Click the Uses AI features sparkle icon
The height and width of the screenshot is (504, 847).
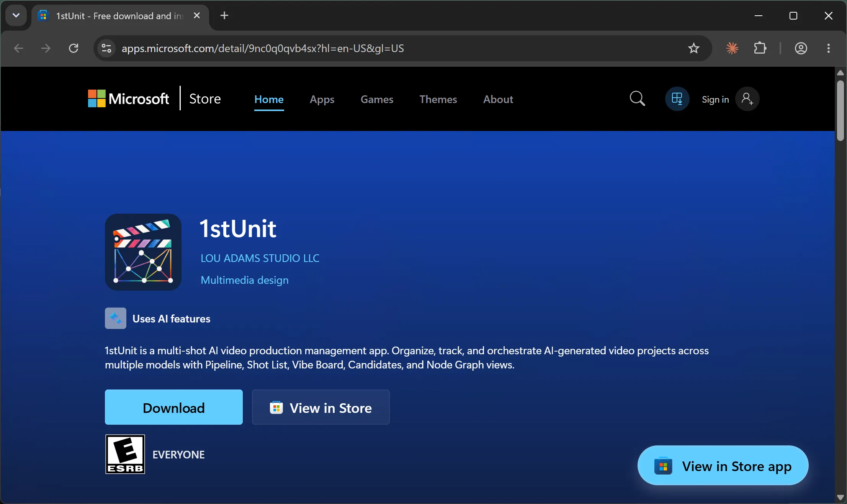pos(116,318)
